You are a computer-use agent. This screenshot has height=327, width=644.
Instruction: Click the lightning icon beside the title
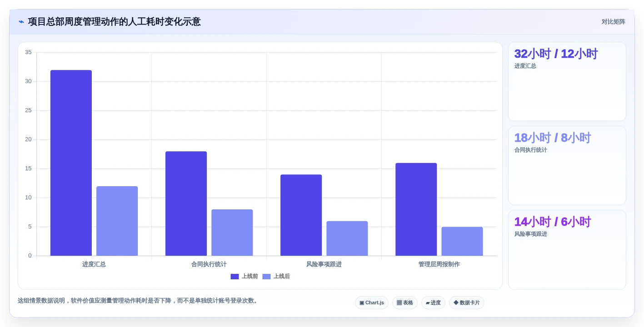pos(21,22)
